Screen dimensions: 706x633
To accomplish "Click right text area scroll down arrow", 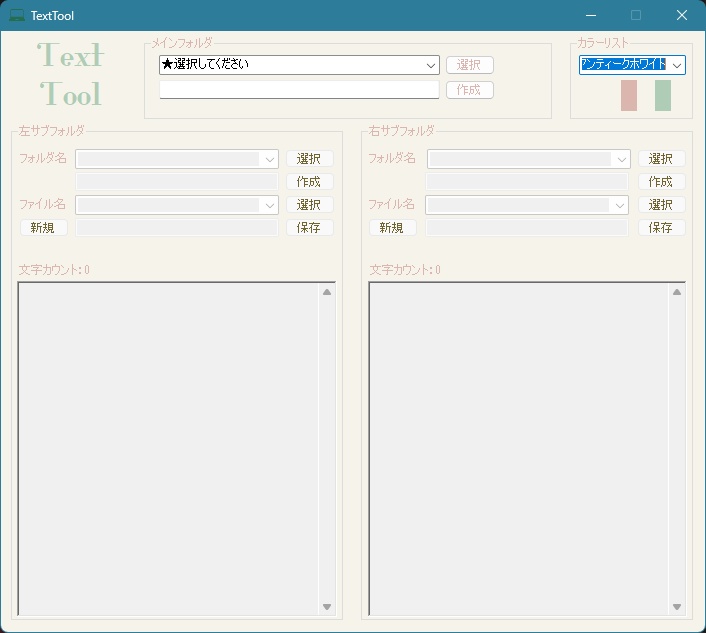I will 677,607.
